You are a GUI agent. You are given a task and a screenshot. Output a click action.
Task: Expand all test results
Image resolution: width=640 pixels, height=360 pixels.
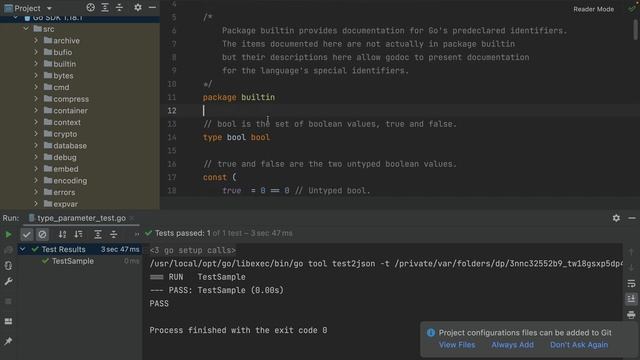click(98, 234)
